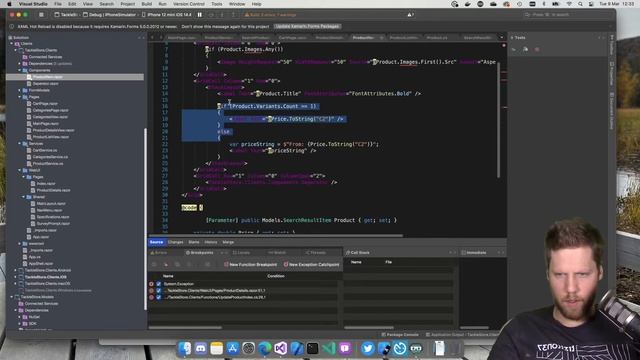Click breakpoint icon of ProductDetails.razor row
This screenshot has width=640, height=360.
(151, 291)
